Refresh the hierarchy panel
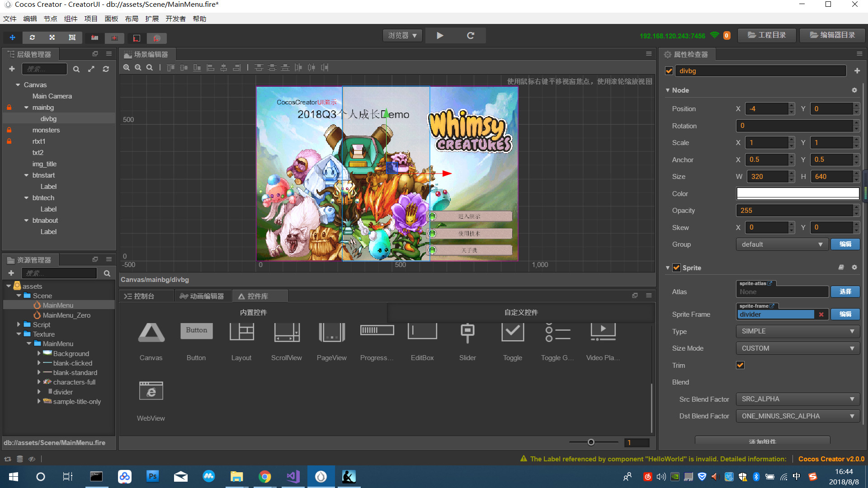 coord(106,69)
